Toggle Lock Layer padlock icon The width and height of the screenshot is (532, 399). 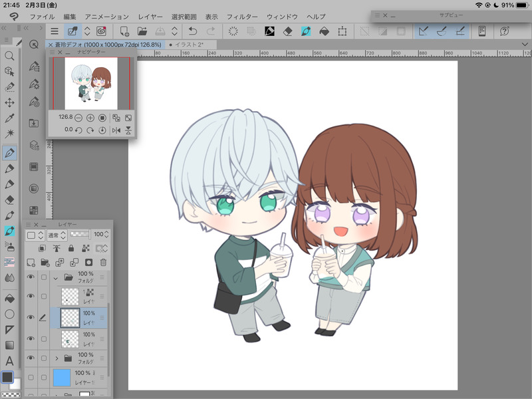71,248
